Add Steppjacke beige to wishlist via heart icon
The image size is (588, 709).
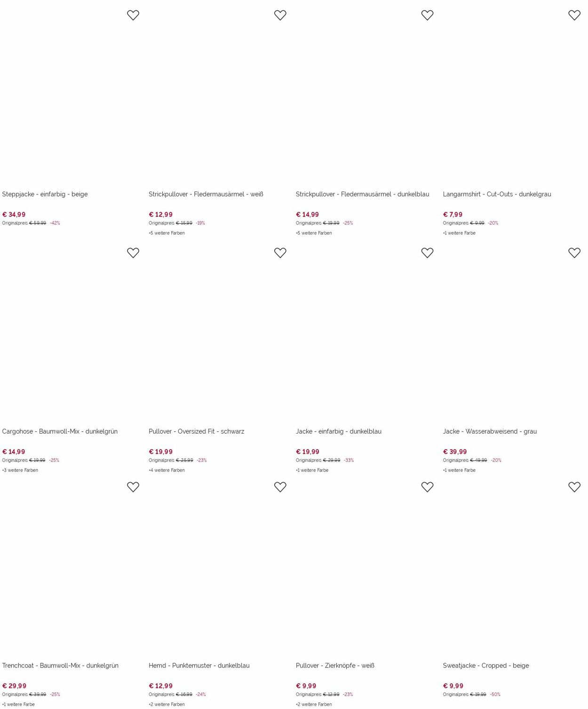(133, 16)
